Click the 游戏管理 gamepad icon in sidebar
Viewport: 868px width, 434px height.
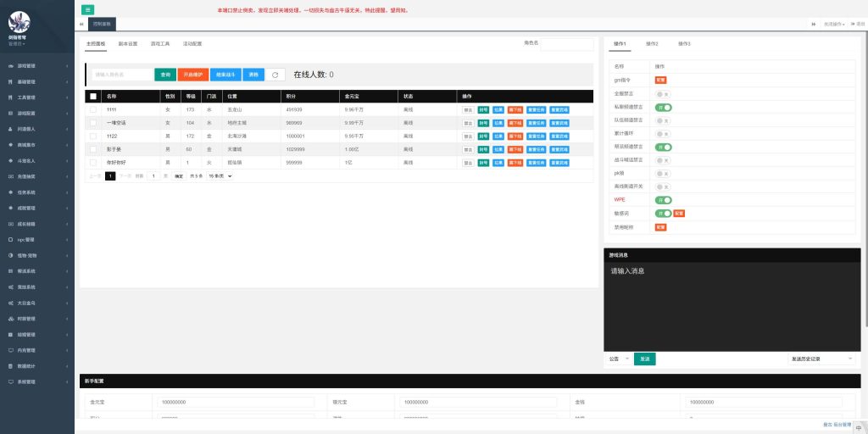tap(10, 65)
